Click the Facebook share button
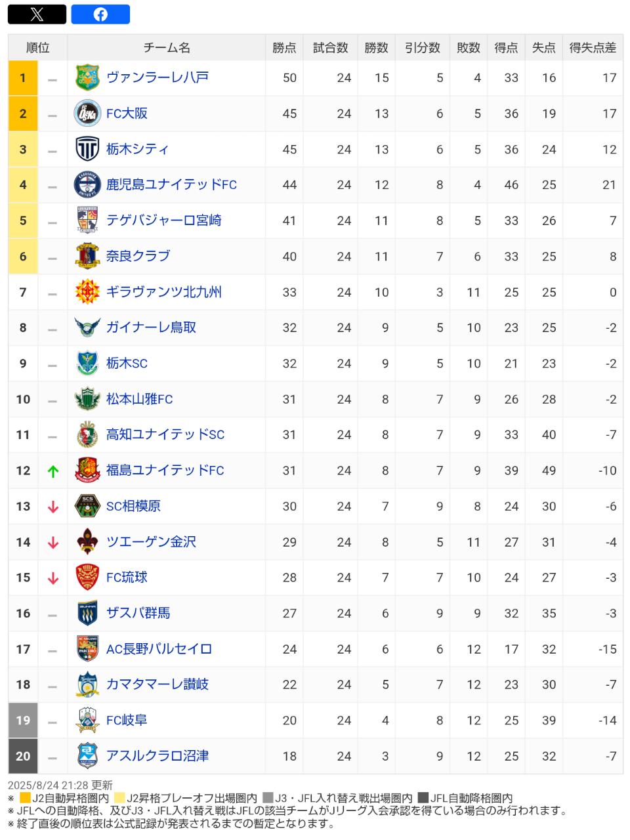 coord(100,14)
